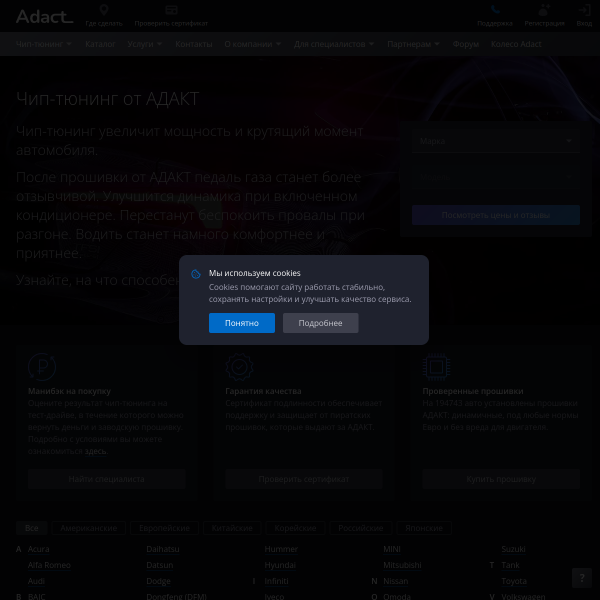600x600 pixels.
Task: Expand the Услуги menu
Action: (145, 44)
